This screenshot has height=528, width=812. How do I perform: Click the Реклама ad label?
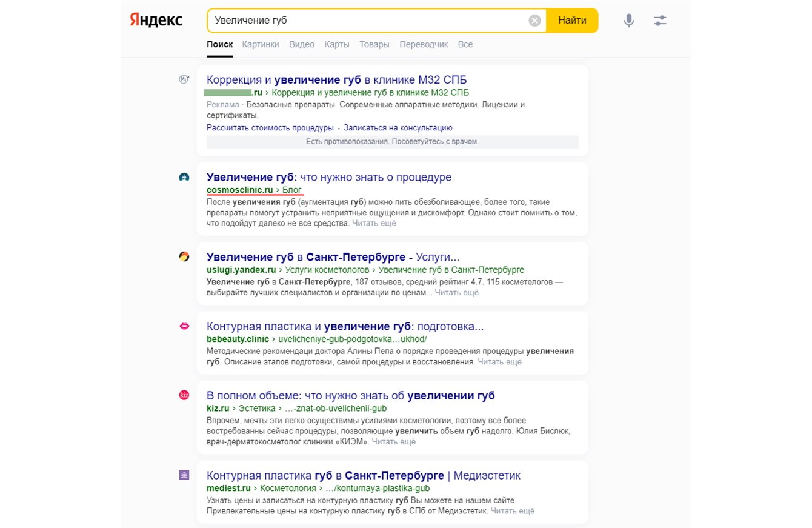click(x=223, y=104)
